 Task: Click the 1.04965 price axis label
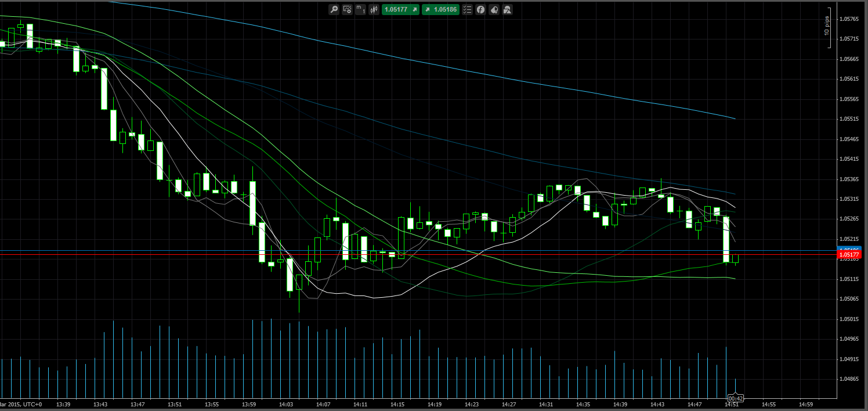849,339
